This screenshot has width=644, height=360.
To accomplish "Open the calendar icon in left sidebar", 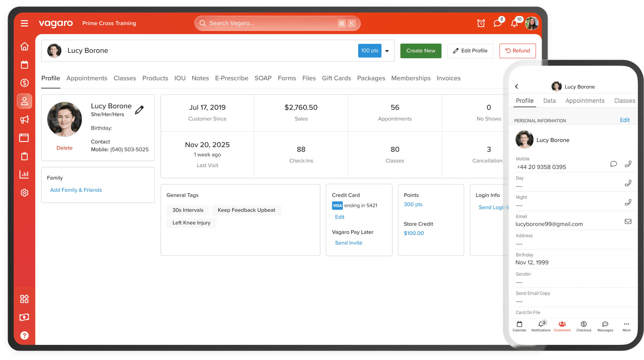I will point(24,65).
